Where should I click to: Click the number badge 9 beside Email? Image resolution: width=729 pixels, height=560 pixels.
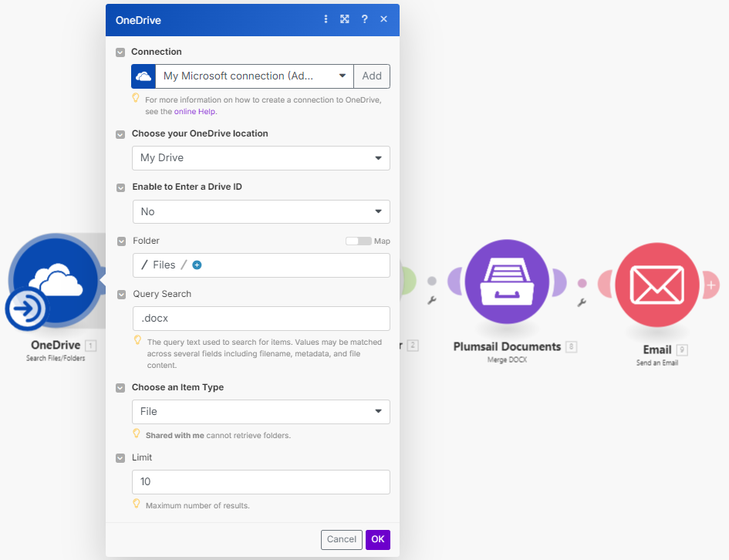click(x=682, y=350)
